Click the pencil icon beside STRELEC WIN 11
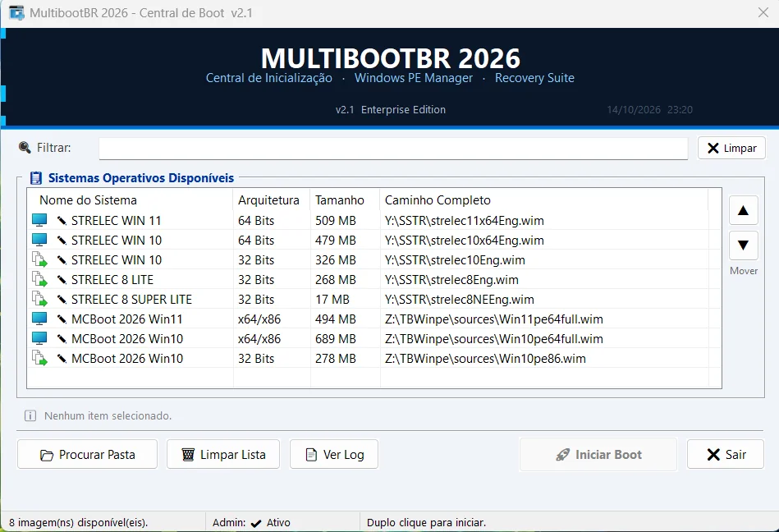The width and height of the screenshot is (779, 532). point(62,221)
